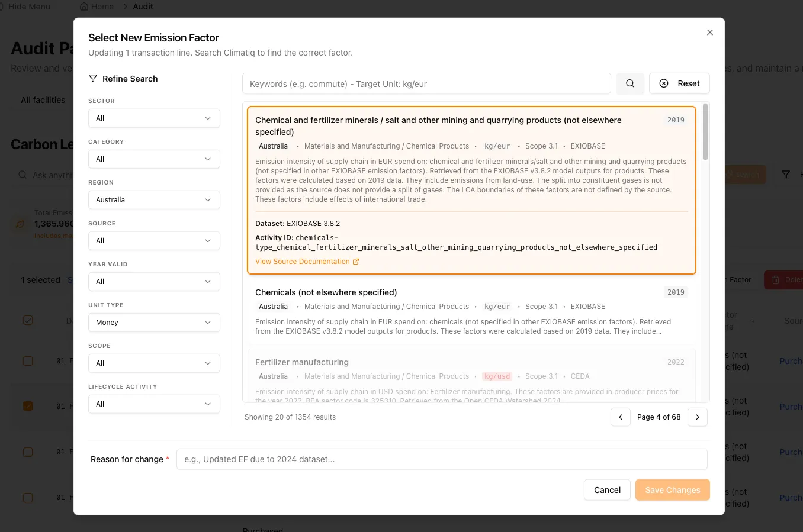Viewport: 803px width, 532px height.
Task: Click the external-link icon after View Source Documentation
Action: pos(356,261)
